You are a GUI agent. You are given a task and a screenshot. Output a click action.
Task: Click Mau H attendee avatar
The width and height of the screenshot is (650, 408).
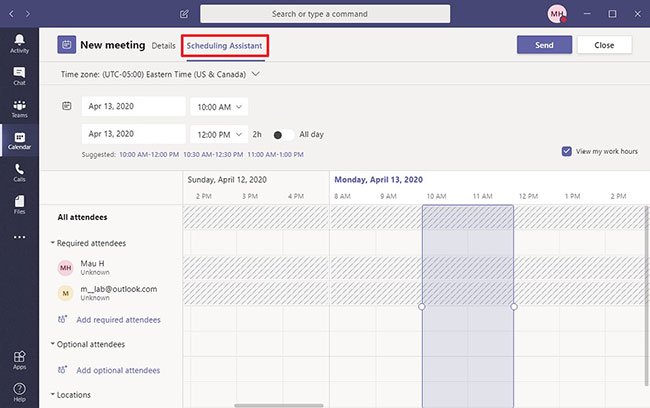(65, 268)
